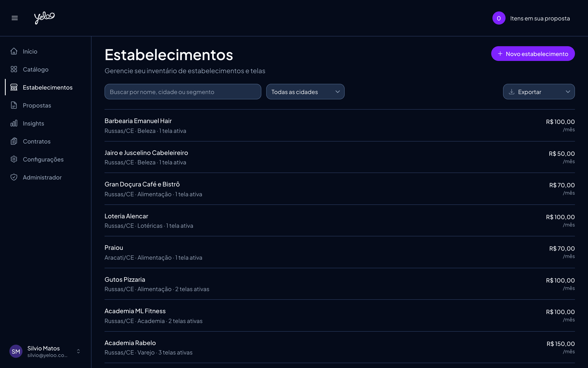Screen dimensions: 588x368
Task: Click the Estabelecimentos sidebar label
Action: pos(48,87)
